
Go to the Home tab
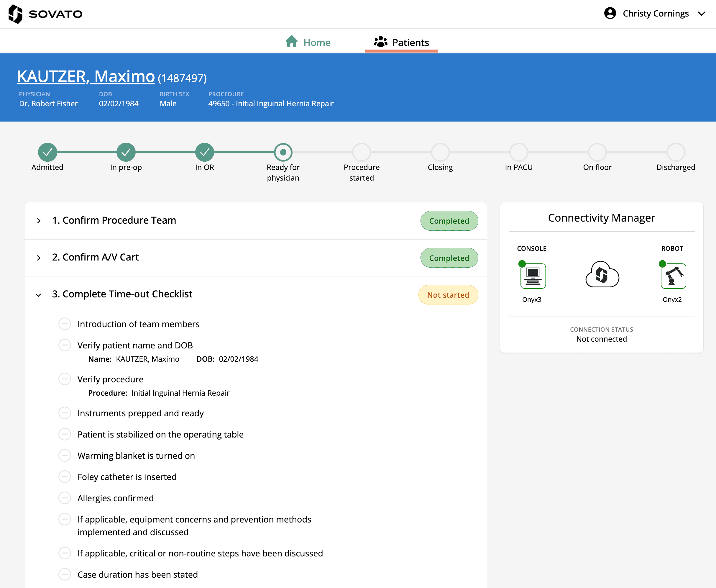(x=308, y=42)
